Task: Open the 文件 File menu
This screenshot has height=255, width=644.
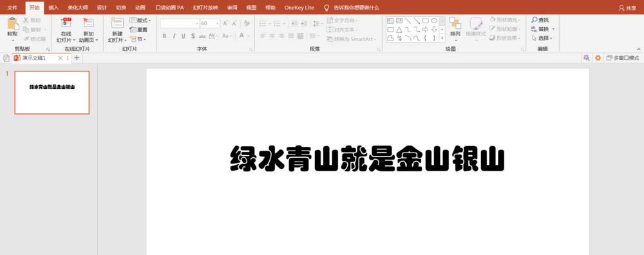Action: (x=12, y=7)
